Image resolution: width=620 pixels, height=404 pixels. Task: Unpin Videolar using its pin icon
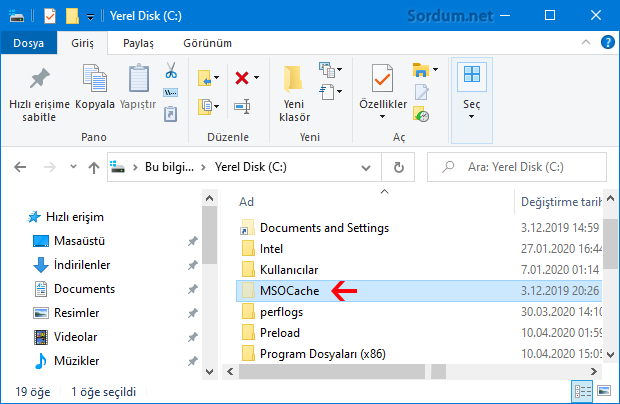tap(193, 337)
